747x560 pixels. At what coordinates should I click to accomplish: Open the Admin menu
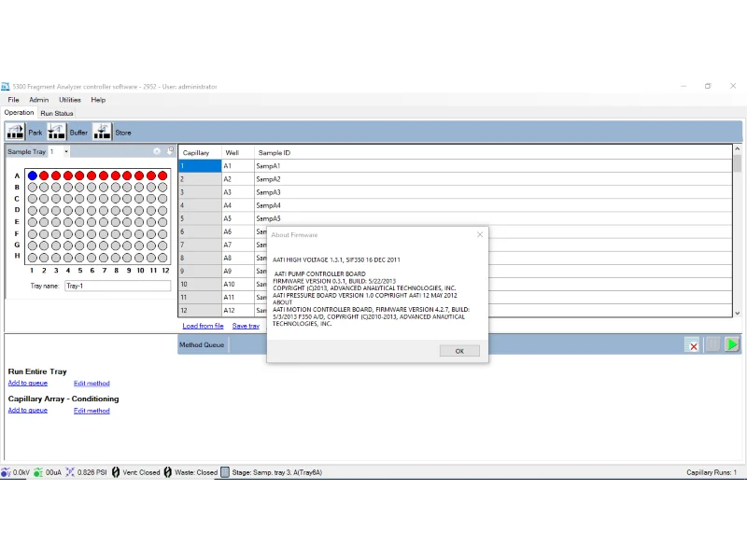38,100
